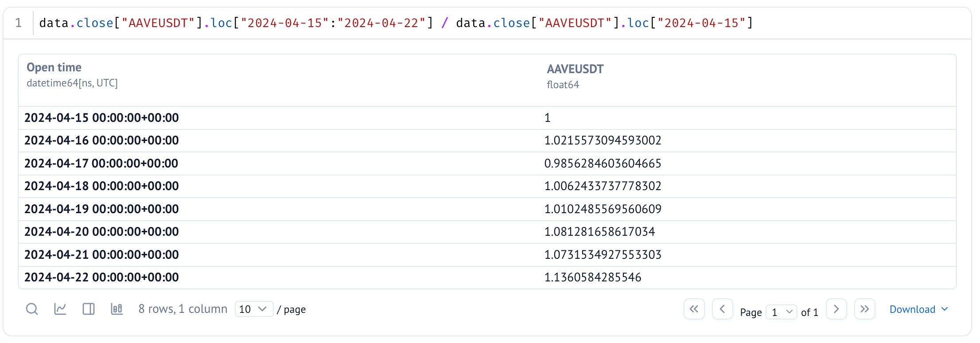The width and height of the screenshot is (980, 343).
Task: Click the code line in editor
Action: [396, 23]
